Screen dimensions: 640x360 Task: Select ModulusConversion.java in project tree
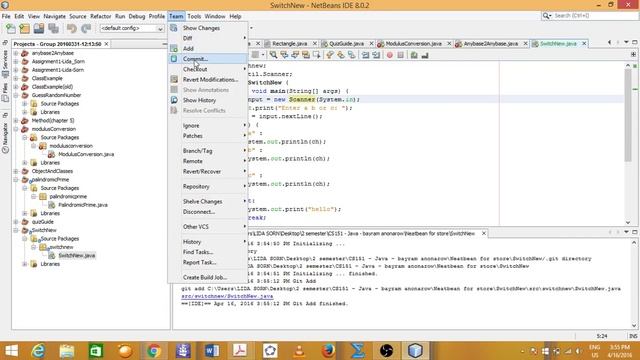pyautogui.click(x=86, y=154)
